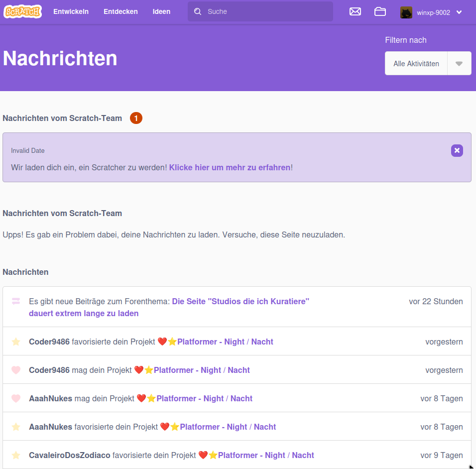
Task: Open the Entwickeln menu item
Action: point(71,11)
